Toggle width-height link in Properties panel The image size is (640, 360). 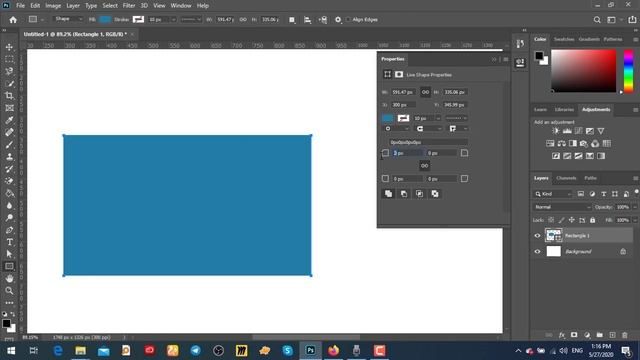(x=425, y=92)
